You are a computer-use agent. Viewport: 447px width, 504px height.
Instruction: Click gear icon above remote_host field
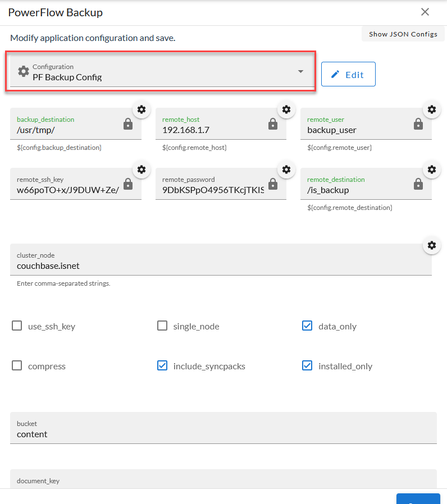[x=286, y=109]
